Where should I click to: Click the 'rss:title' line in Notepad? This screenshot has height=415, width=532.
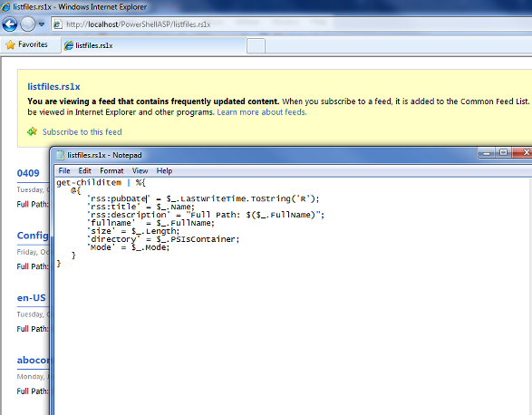(140, 207)
